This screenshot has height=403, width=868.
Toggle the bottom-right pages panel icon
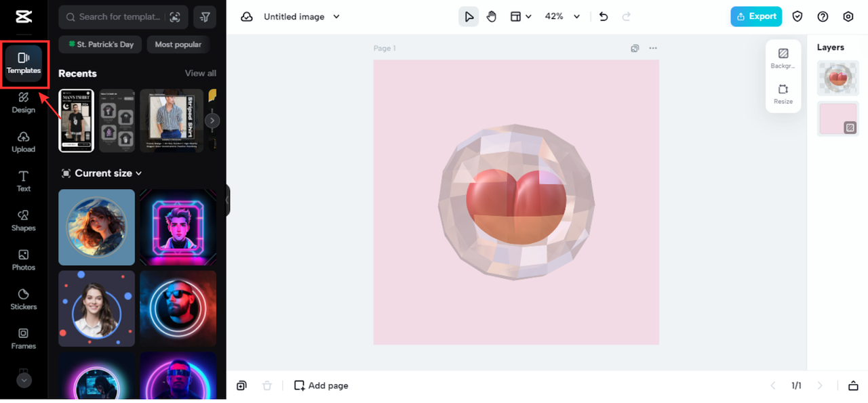(x=853, y=385)
